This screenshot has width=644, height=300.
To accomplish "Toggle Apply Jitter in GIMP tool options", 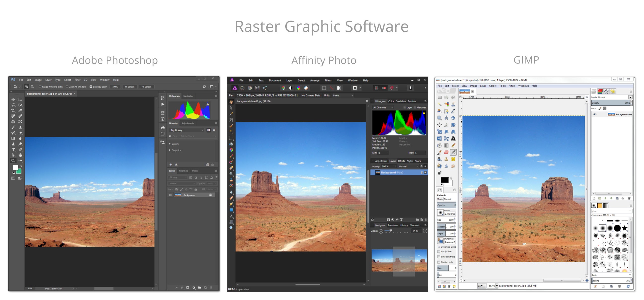I will point(439,252).
